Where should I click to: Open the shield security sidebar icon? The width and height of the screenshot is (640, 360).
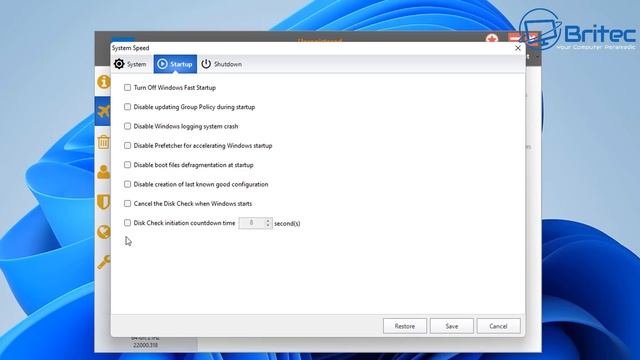[103, 202]
